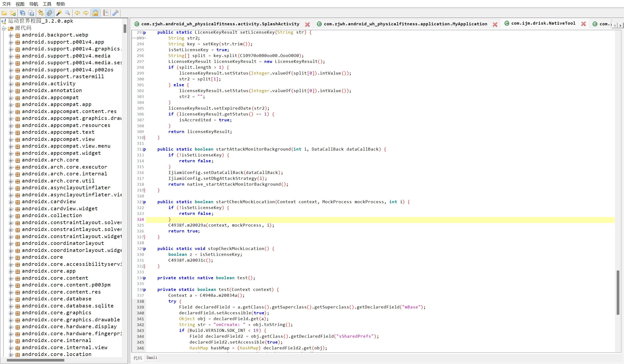Open the 视图 menu
The height and width of the screenshot is (364, 624).
click(x=20, y=4)
